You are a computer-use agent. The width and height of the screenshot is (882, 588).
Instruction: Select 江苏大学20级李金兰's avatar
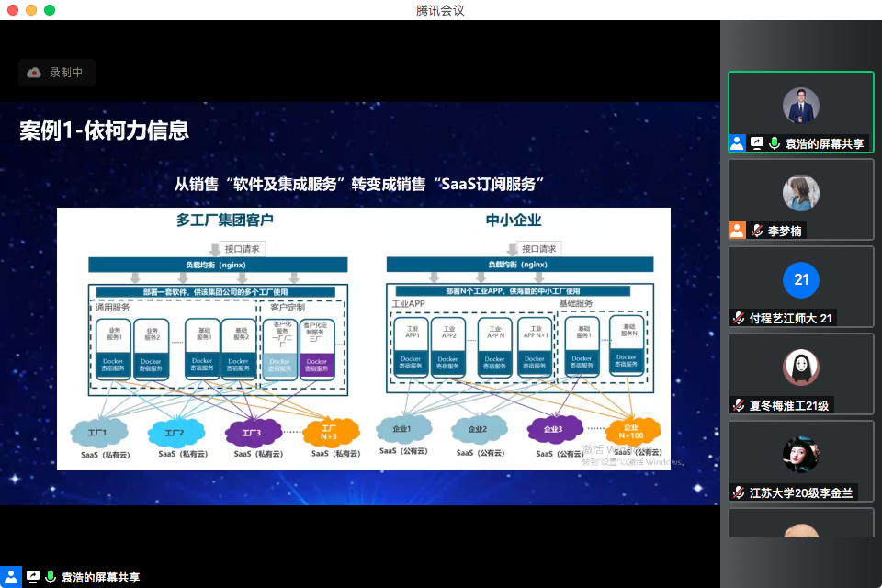pos(800,454)
